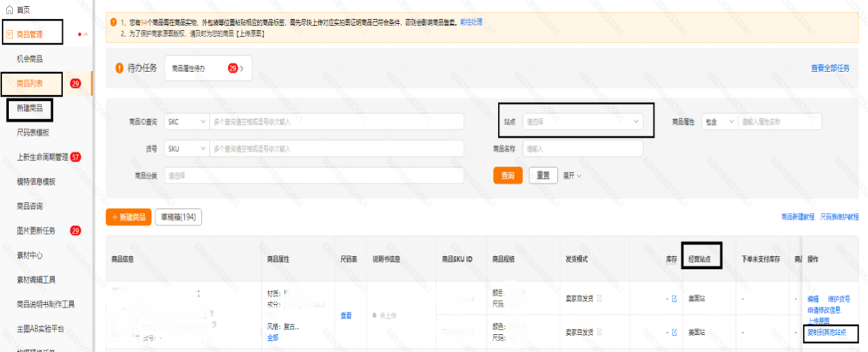Click the home icon beside 首页

10,10
